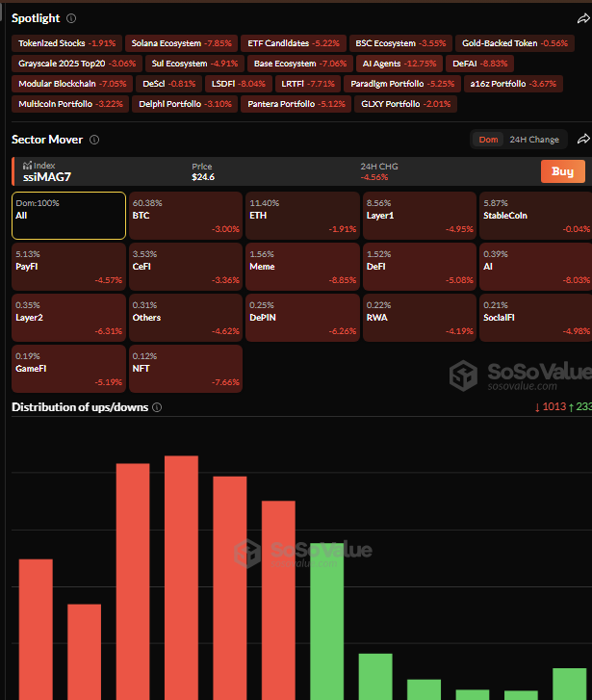The width and height of the screenshot is (592, 700).
Task: Select the NFT sector tile
Action: 186,369
